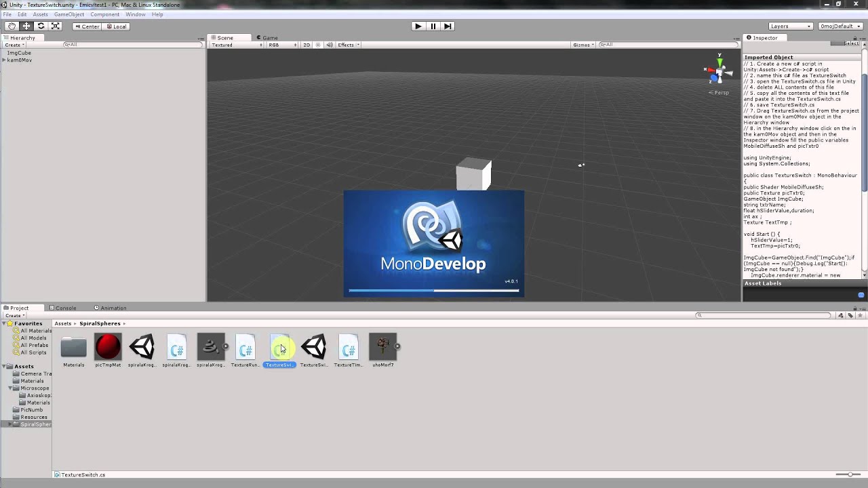Open the Window menu
This screenshot has width=868, height=488.
[x=135, y=14]
